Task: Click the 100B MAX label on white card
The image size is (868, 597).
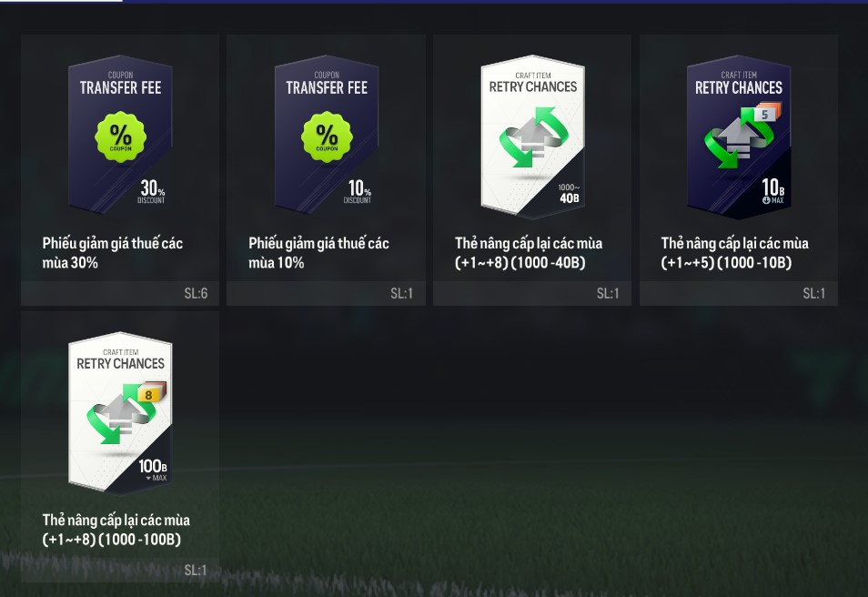Action: [153, 470]
